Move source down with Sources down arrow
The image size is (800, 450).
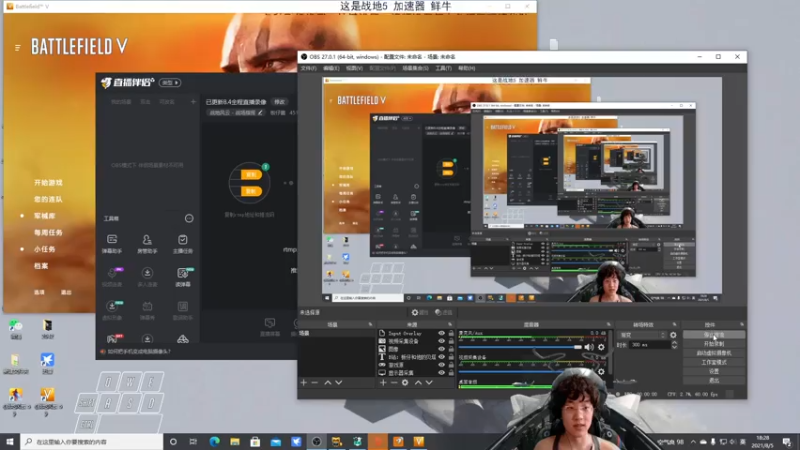click(x=429, y=382)
